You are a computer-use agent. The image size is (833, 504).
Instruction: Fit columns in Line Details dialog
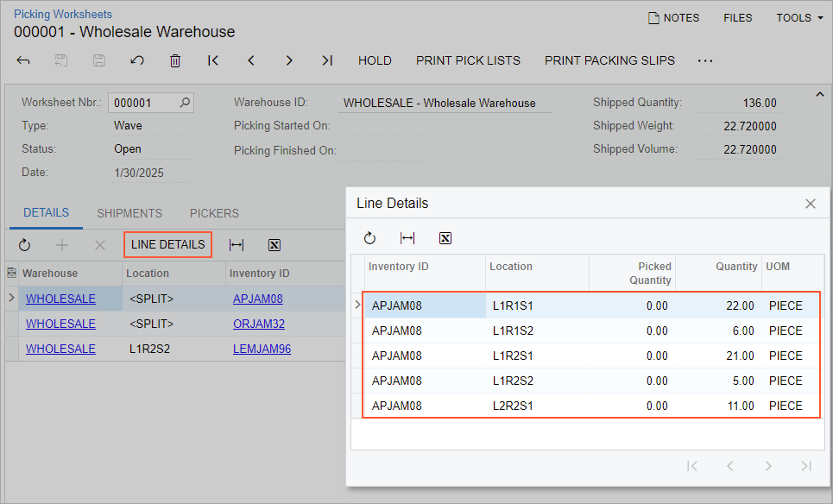click(x=407, y=238)
